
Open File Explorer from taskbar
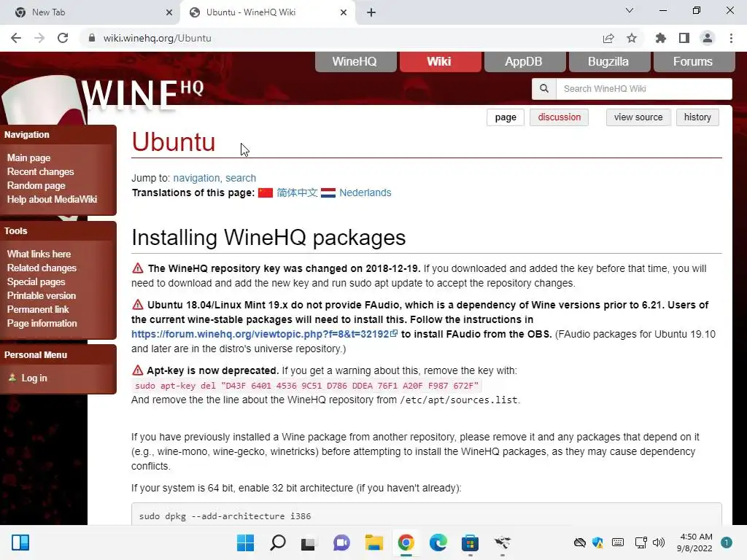click(x=374, y=542)
